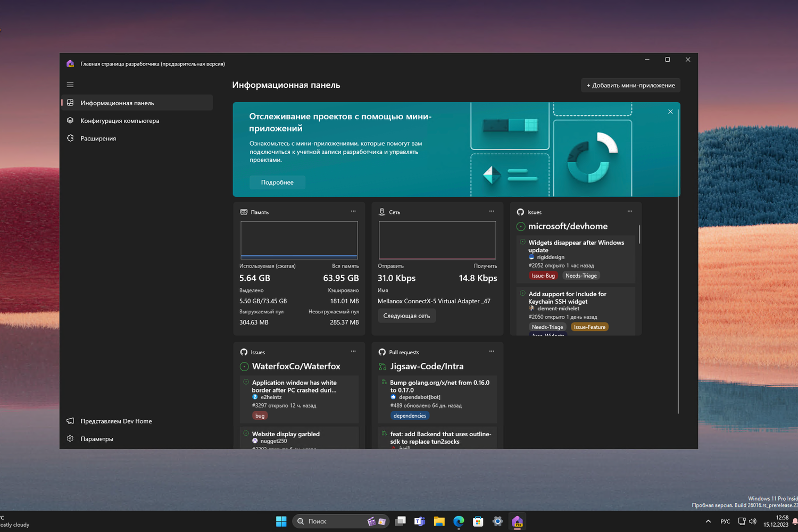Open Информационная панель in the sidebar
The height and width of the screenshot is (532, 798).
(x=137, y=103)
